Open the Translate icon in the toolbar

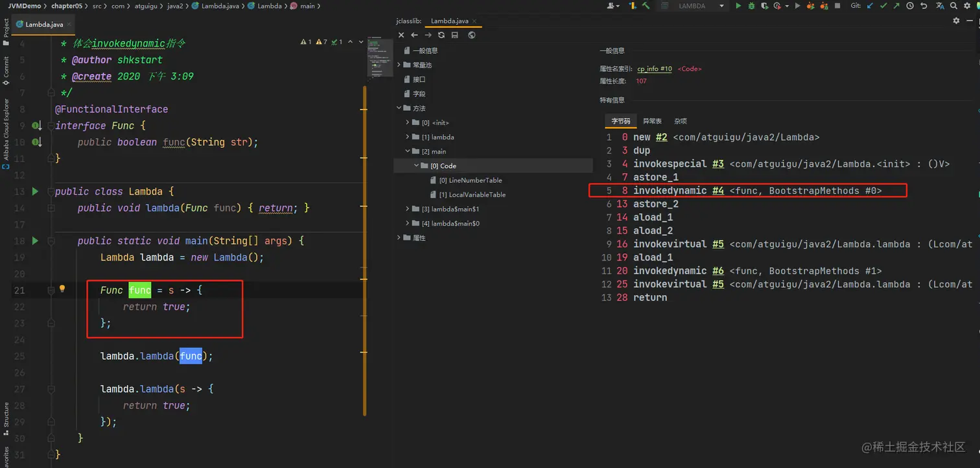pyautogui.click(x=939, y=6)
